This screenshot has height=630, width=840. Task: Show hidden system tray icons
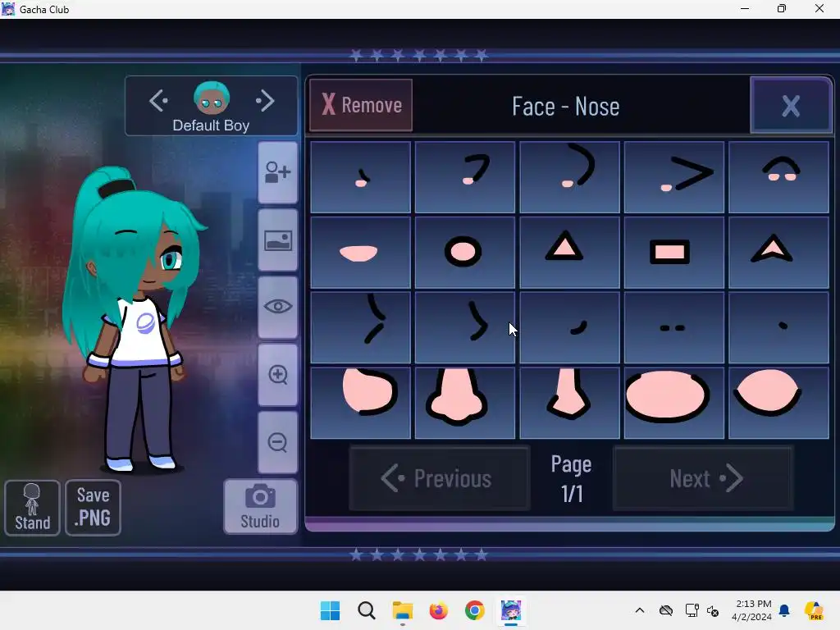pyautogui.click(x=640, y=610)
